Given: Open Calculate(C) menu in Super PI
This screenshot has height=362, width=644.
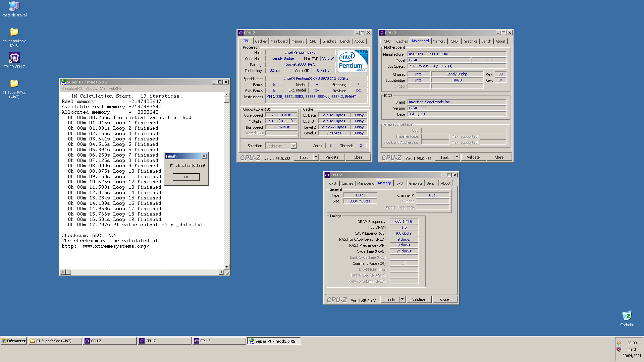Looking at the screenshot, I should click(x=72, y=88).
